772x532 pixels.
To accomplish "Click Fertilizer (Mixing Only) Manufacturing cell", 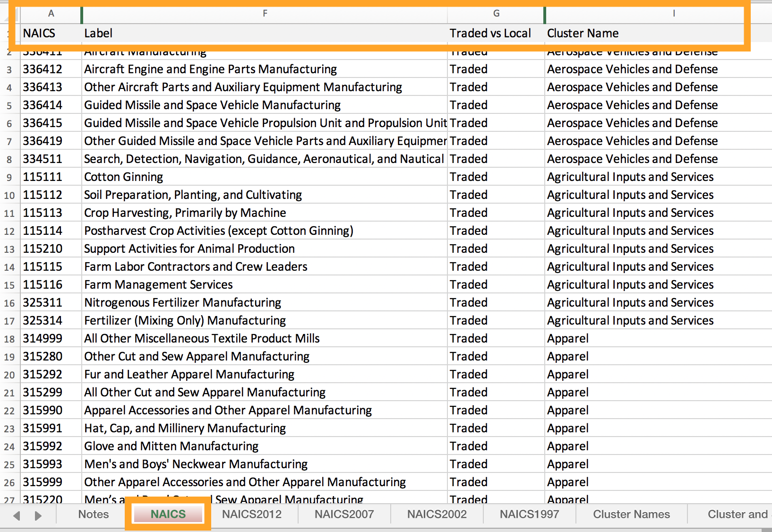I will click(265, 320).
